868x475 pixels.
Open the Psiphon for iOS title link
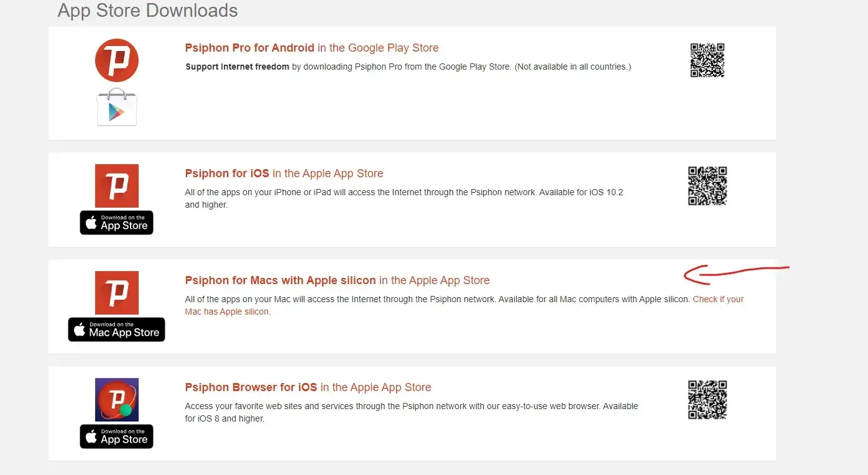(284, 173)
